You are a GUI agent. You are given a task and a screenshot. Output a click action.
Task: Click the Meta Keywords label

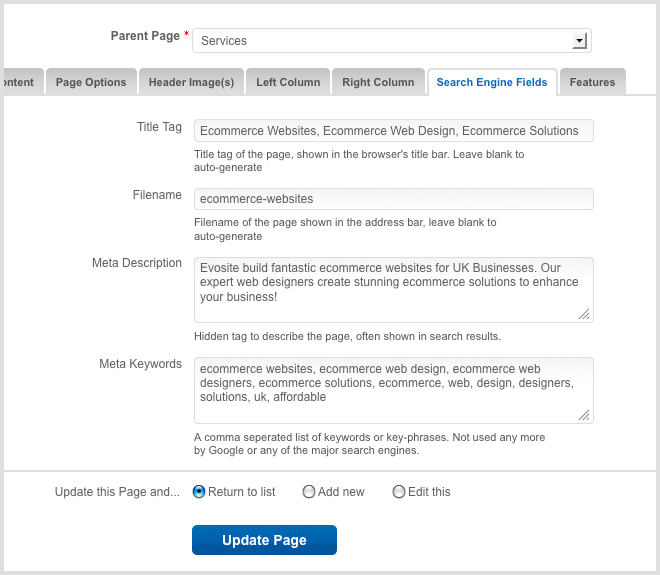(x=141, y=364)
